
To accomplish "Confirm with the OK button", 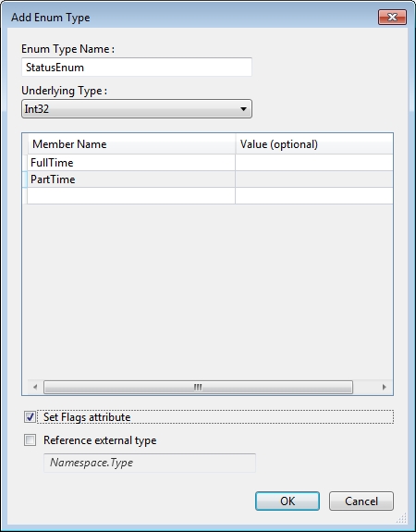I will [288, 501].
